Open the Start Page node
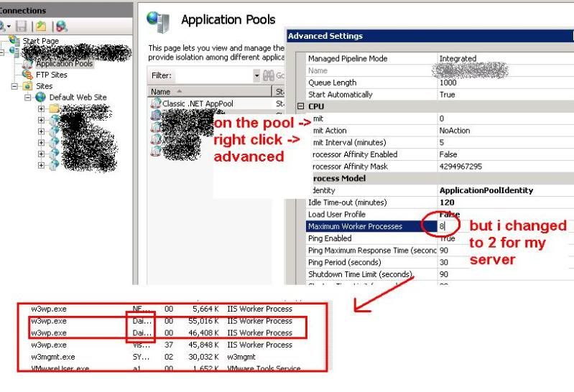574x392 pixels. pyautogui.click(x=40, y=42)
